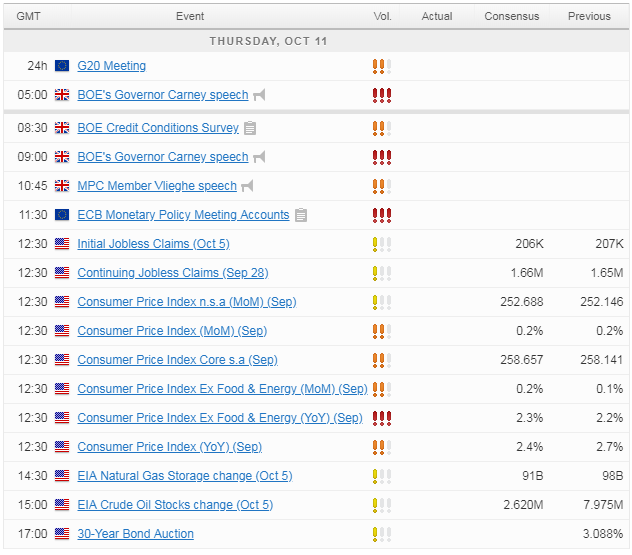Click the Vol. column header
632x555 pixels.
tap(382, 16)
